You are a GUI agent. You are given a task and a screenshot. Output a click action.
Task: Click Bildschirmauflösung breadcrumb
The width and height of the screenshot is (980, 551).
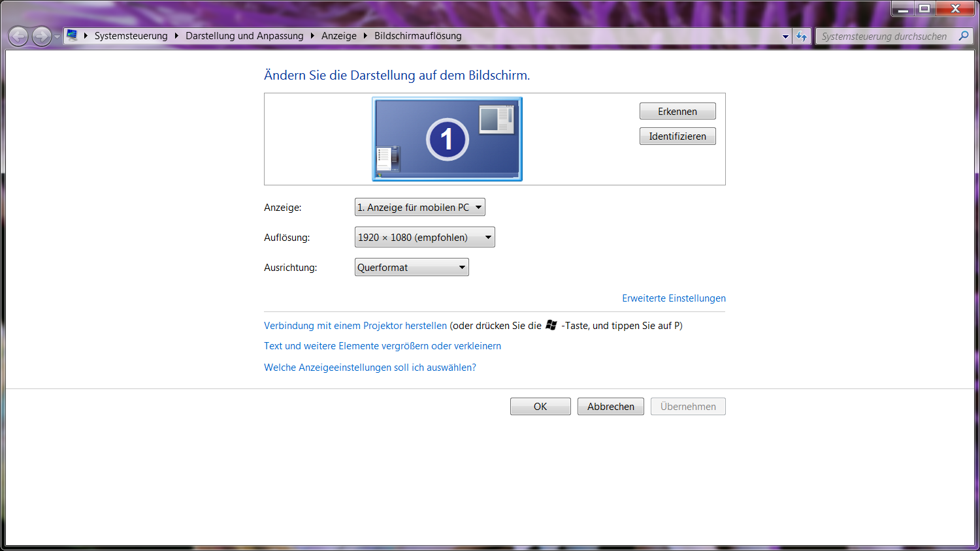pos(418,36)
